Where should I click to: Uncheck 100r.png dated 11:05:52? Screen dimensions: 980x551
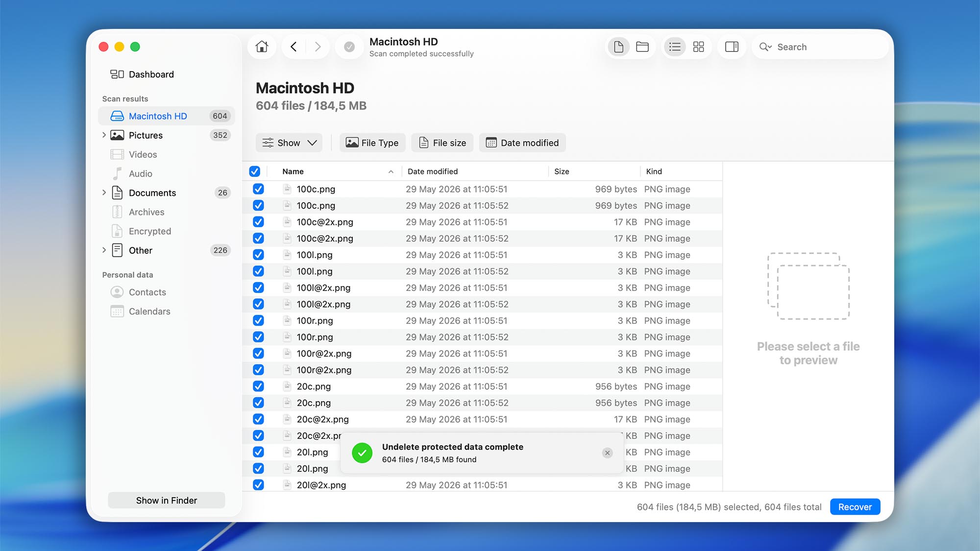(x=258, y=337)
